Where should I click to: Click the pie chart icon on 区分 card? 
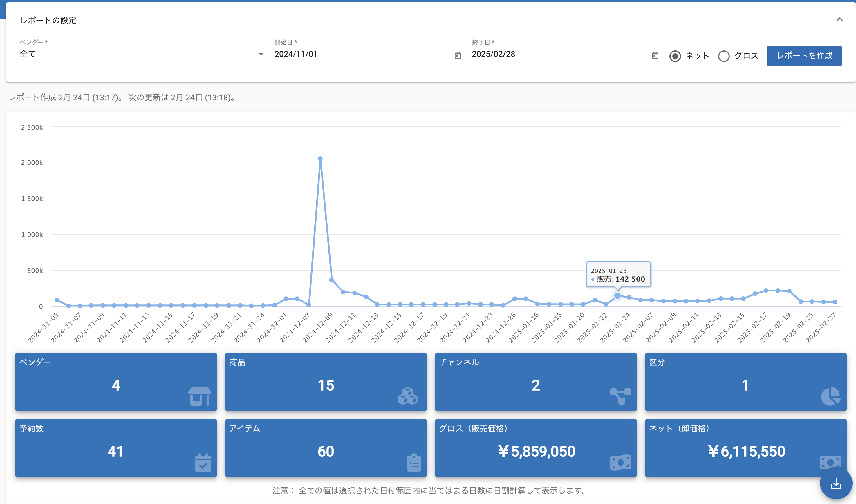830,396
